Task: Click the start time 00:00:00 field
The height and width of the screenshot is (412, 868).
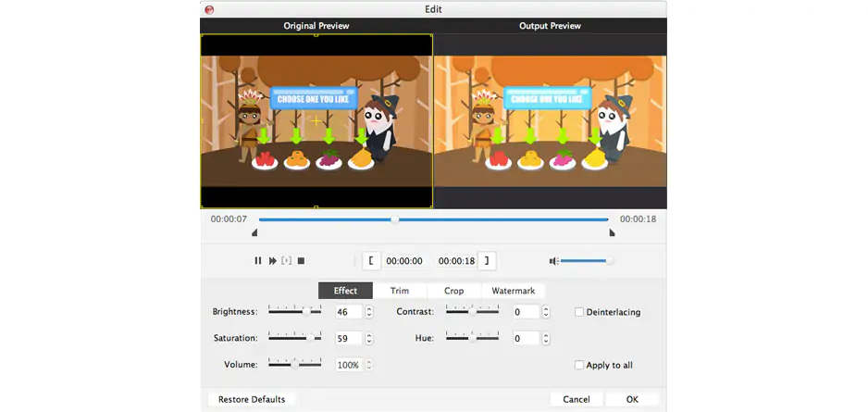Action: [404, 261]
